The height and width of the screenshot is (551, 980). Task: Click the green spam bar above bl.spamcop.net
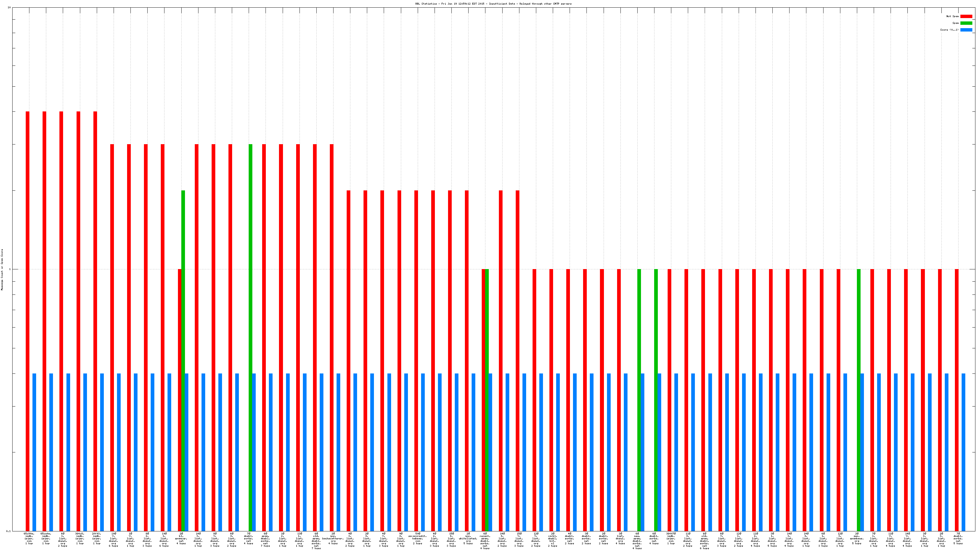[x=183, y=342]
